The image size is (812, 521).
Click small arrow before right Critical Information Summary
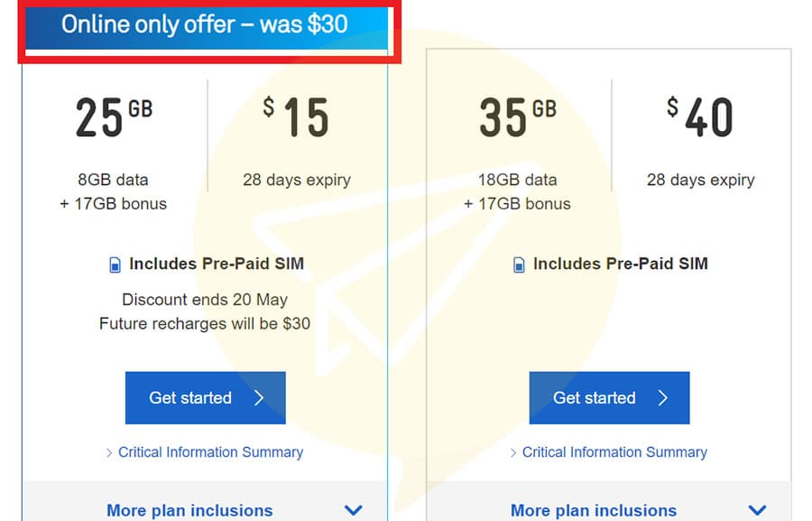pyautogui.click(x=512, y=452)
